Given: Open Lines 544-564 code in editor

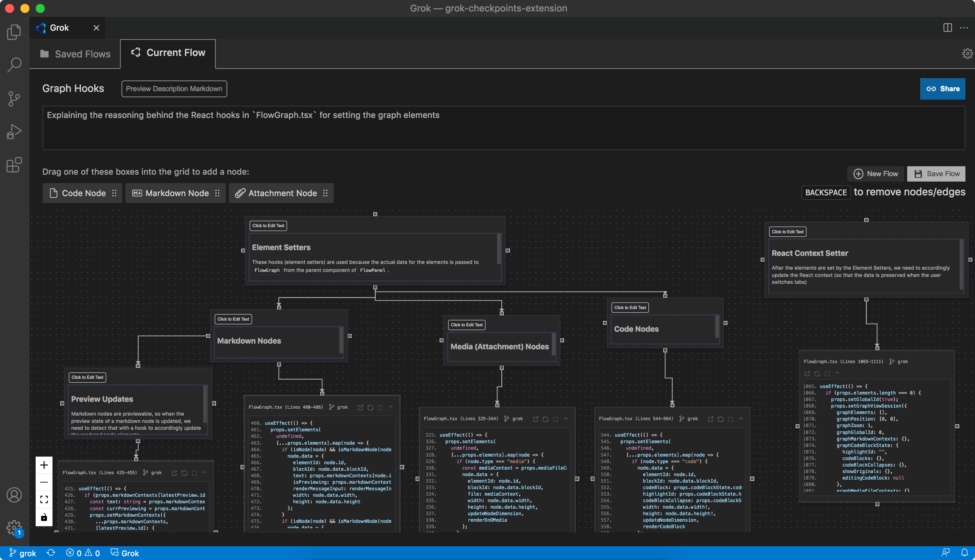Looking at the screenshot, I should (710, 419).
